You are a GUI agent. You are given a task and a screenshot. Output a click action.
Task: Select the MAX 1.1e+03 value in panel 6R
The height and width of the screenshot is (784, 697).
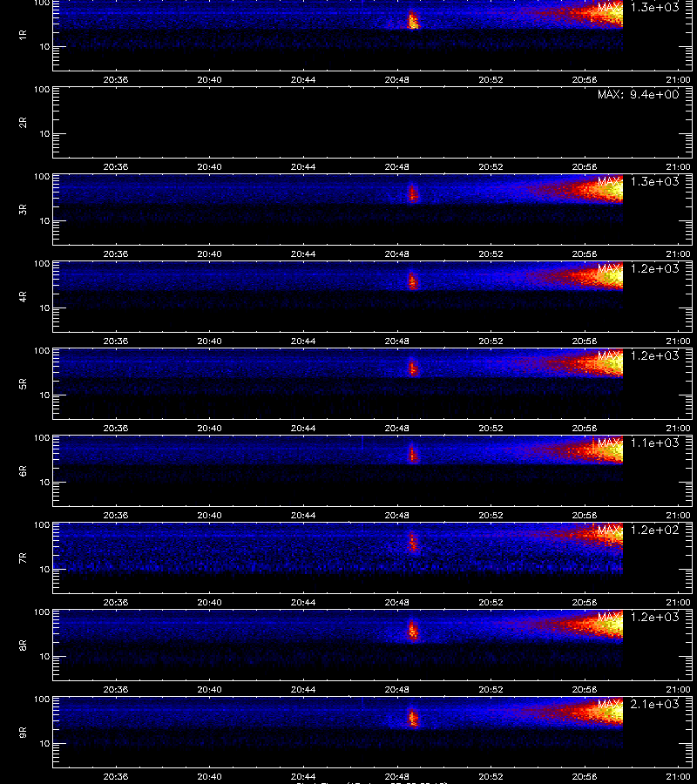coord(638,443)
